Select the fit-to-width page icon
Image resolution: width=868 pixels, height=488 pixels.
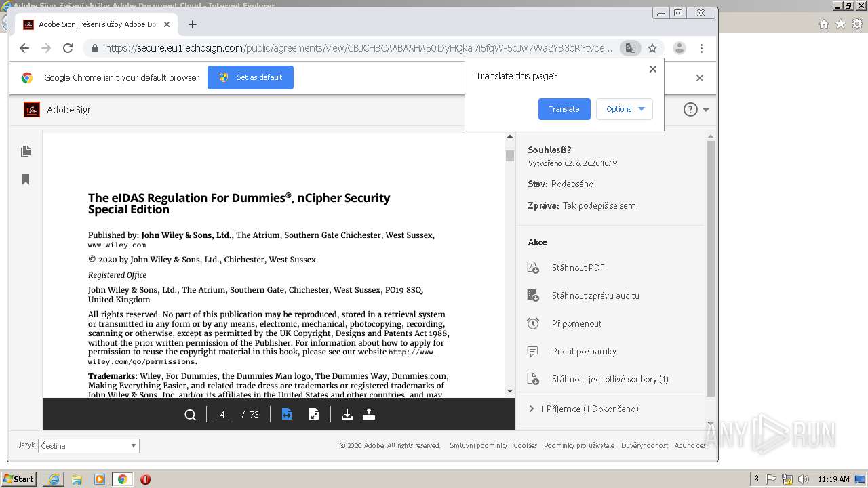tap(287, 414)
